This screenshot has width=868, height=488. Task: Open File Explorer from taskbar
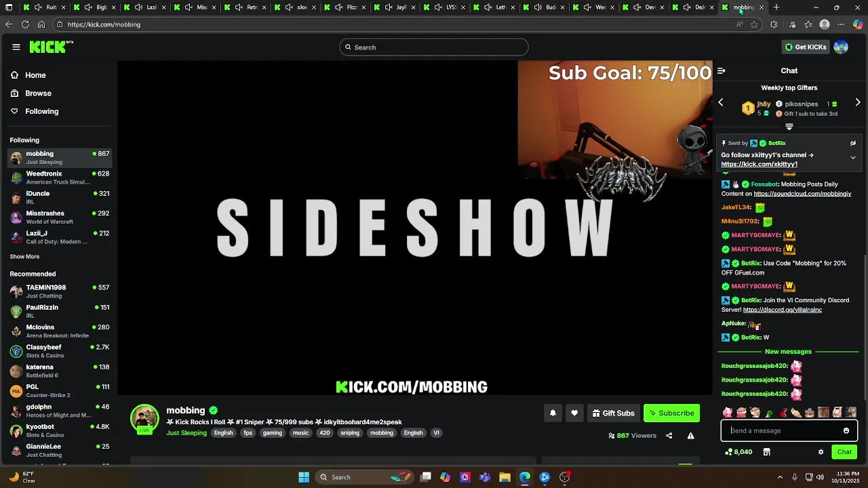point(505,477)
